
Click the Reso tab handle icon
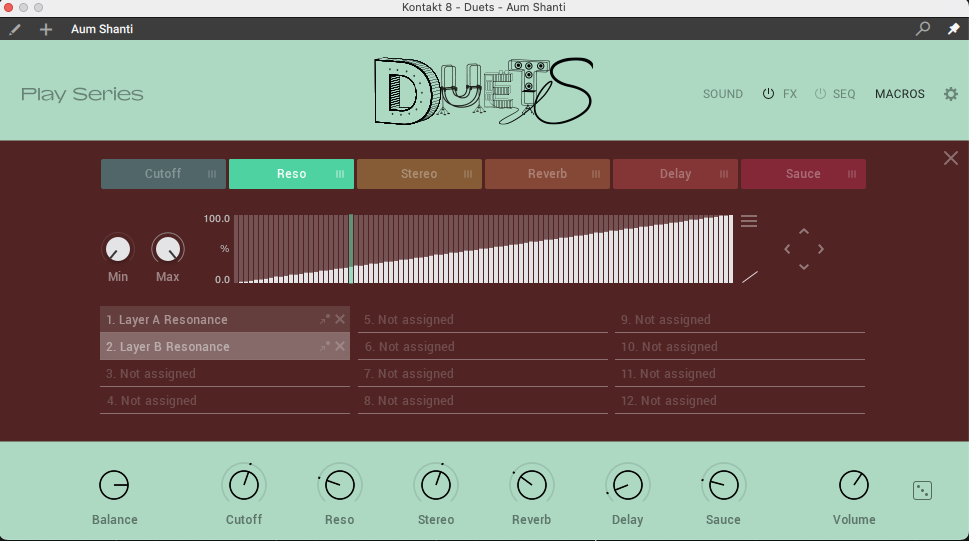click(x=340, y=174)
